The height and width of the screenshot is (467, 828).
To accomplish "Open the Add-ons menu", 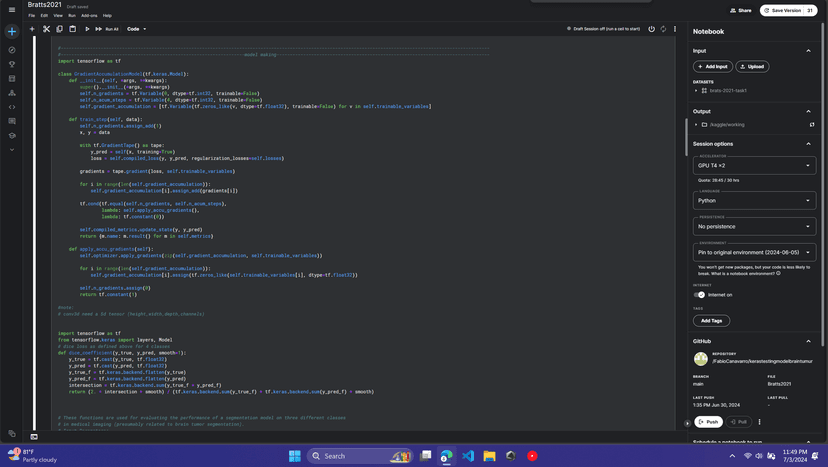I will click(89, 16).
